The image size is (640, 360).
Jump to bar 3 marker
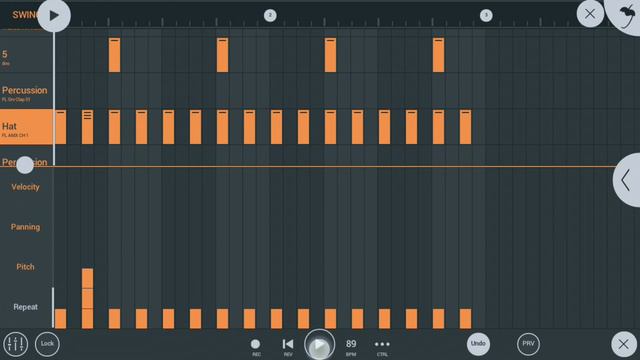[x=486, y=16]
